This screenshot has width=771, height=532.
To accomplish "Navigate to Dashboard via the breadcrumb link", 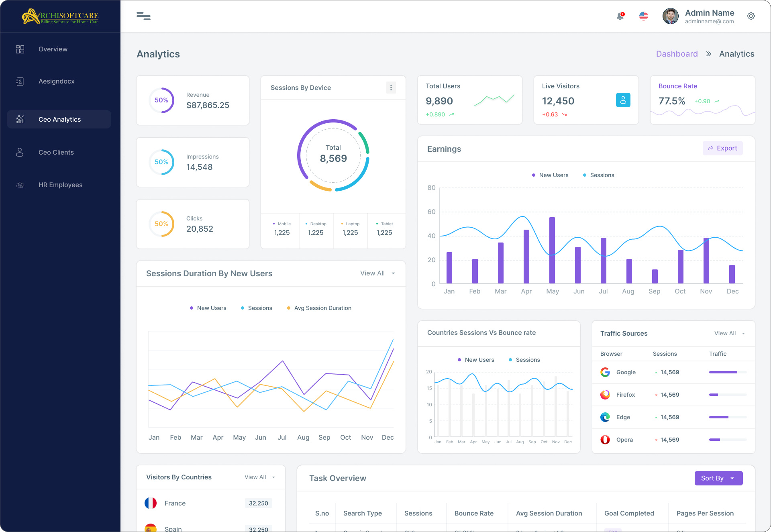I will coord(677,53).
